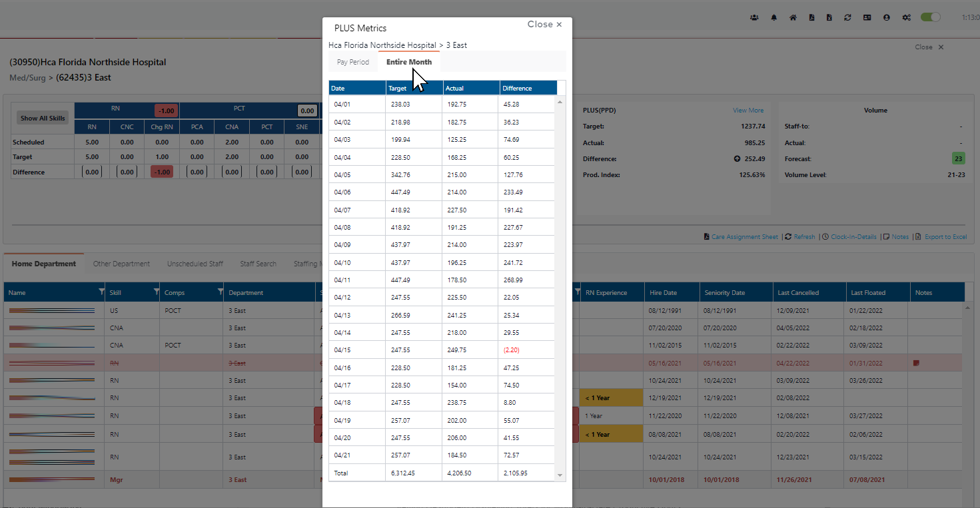Click the red note icon in Notes column
The image size is (980, 508).
point(917,363)
